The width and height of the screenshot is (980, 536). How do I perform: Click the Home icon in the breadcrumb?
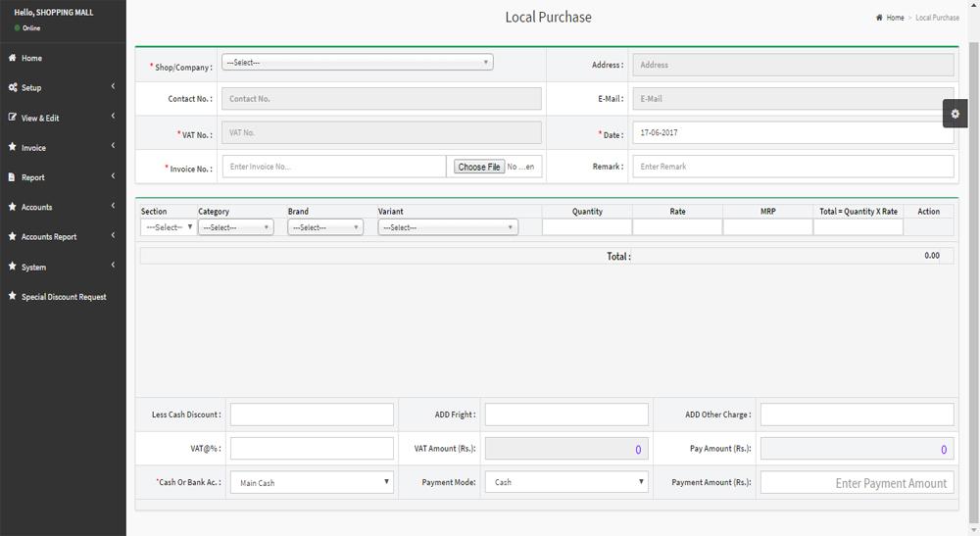pos(880,18)
